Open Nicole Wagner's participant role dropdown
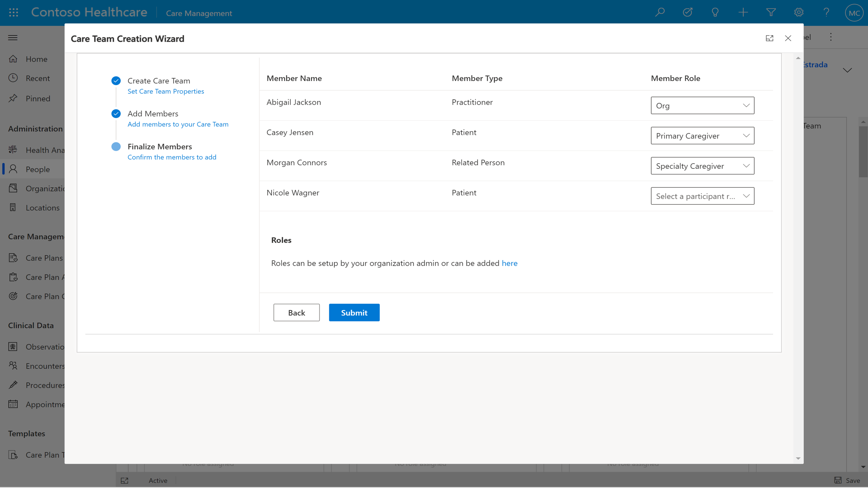The image size is (868, 488). (702, 196)
